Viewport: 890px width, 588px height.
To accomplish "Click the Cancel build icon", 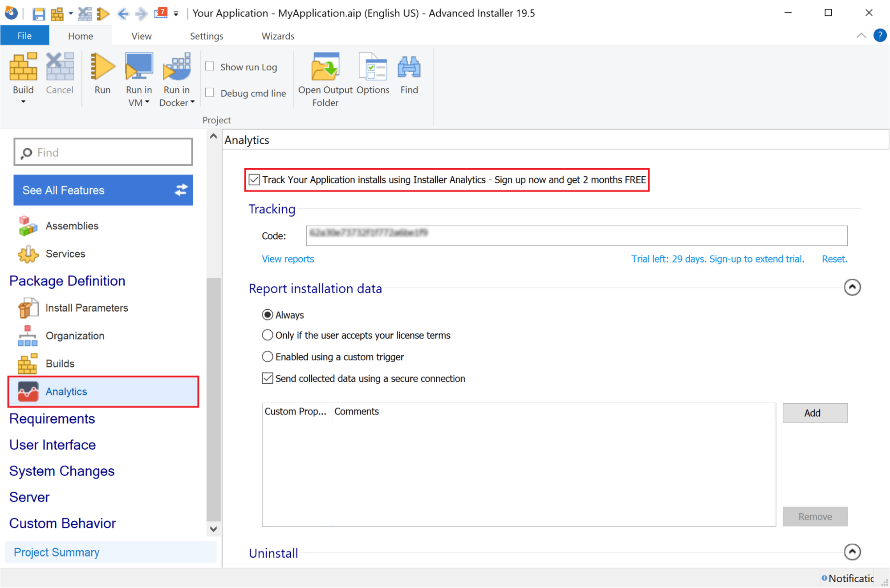I will pos(59,67).
